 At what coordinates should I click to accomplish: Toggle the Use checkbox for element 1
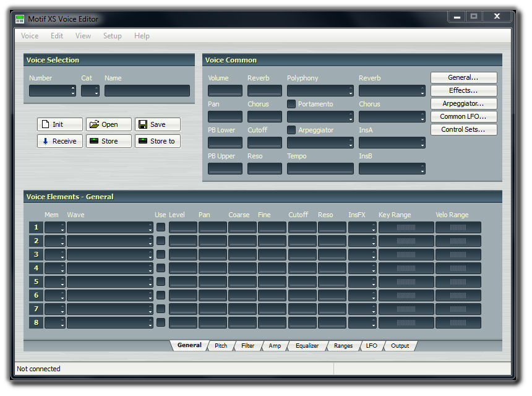tap(161, 227)
